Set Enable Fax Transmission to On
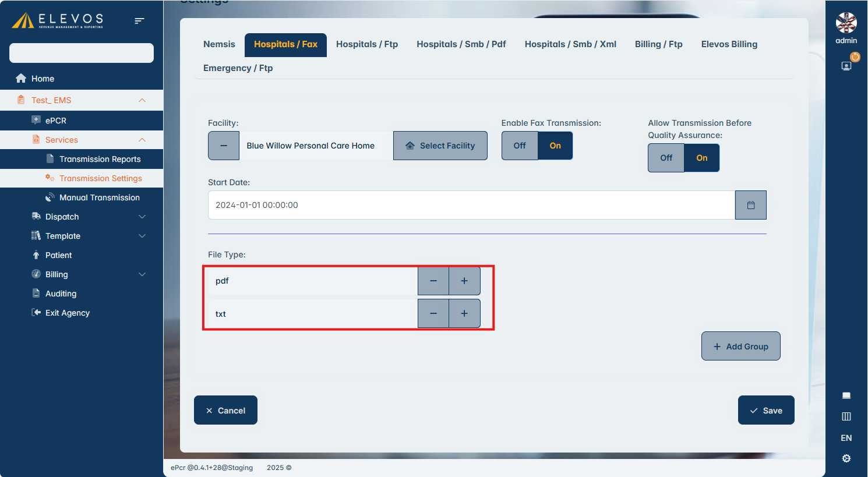Image resolution: width=868 pixels, height=477 pixels. pyautogui.click(x=555, y=146)
